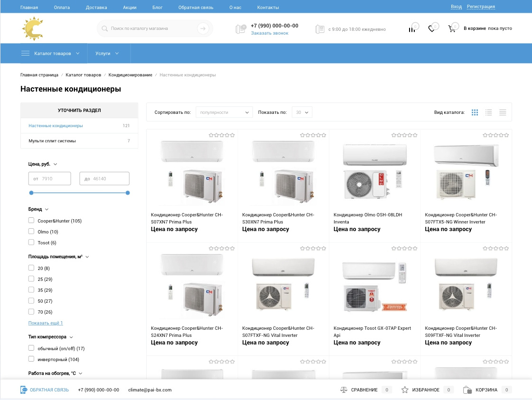Click the sun logo to go home
This screenshot has width=532, height=400.
33,29
